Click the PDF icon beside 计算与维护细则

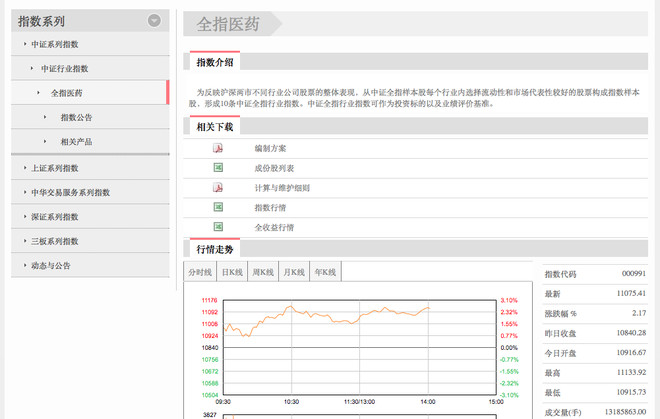pyautogui.click(x=218, y=187)
